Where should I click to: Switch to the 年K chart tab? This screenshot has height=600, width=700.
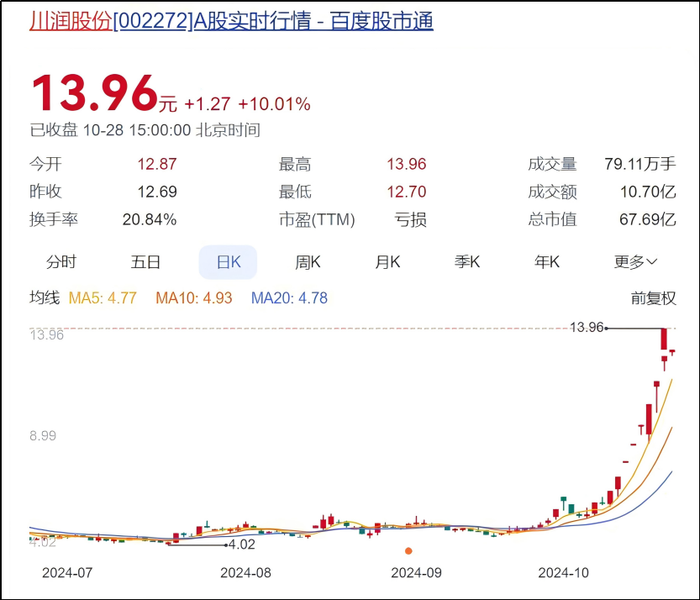(547, 262)
